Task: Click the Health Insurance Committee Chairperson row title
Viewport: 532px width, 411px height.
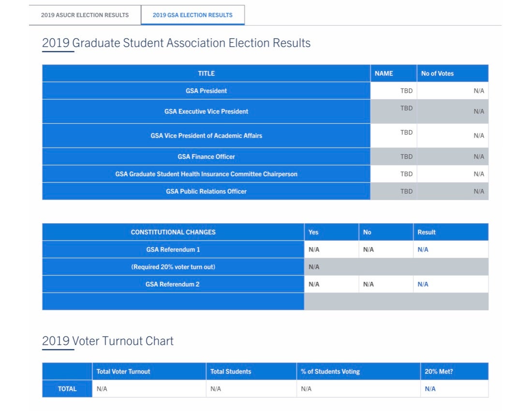Action: [206, 174]
